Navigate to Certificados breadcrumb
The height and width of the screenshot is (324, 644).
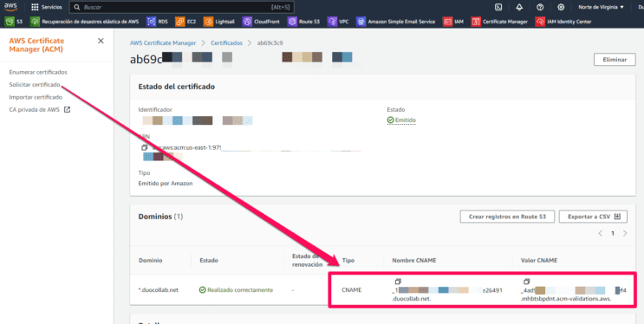tap(227, 42)
